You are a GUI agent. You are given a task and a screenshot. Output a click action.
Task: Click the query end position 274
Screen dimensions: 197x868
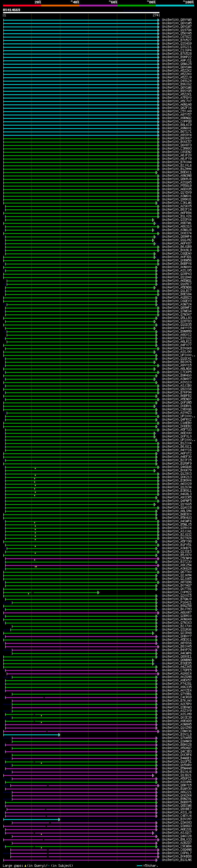click(155, 15)
